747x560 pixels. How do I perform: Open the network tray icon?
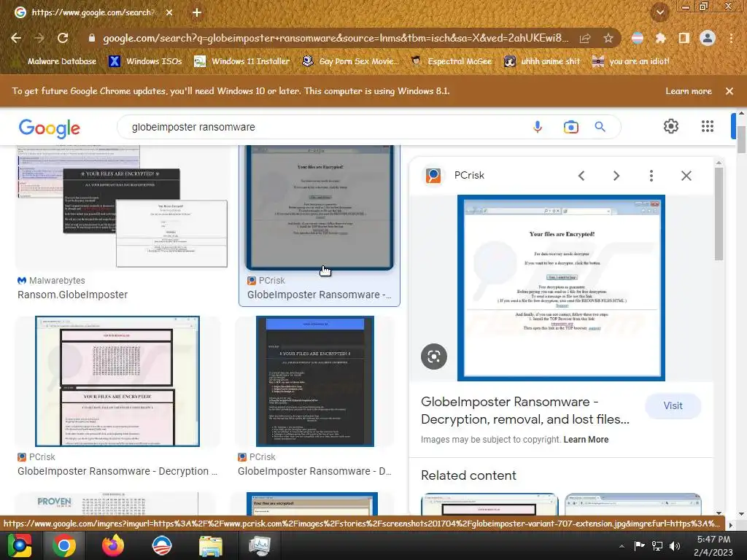click(657, 546)
